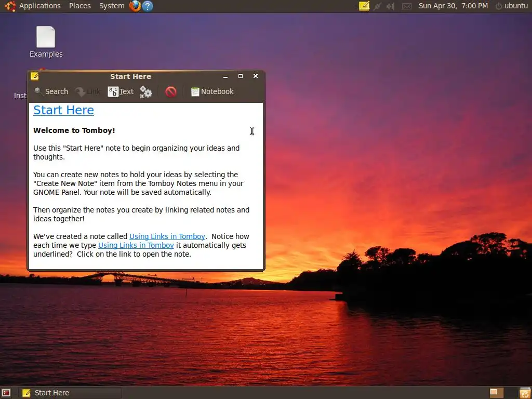Open the volume control icon

tap(391, 6)
